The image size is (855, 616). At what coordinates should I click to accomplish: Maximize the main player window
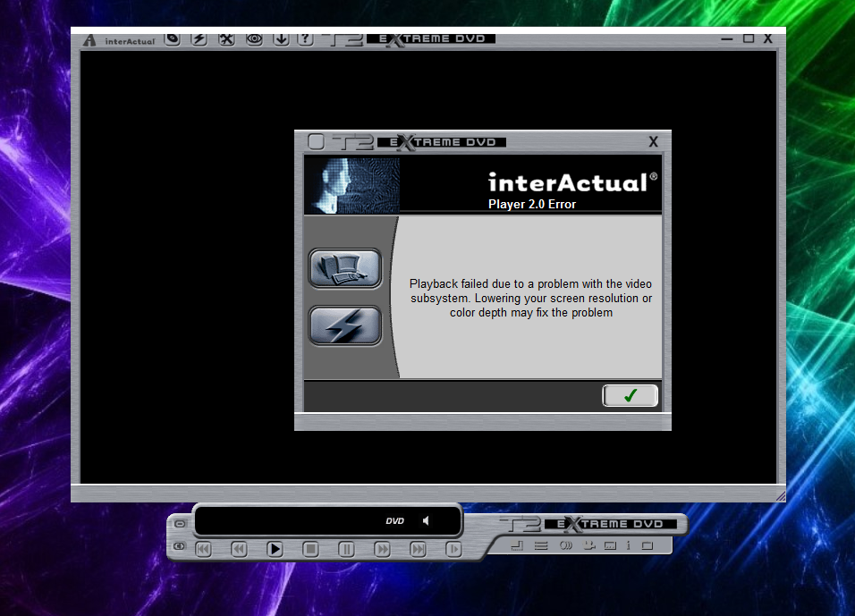[749, 38]
